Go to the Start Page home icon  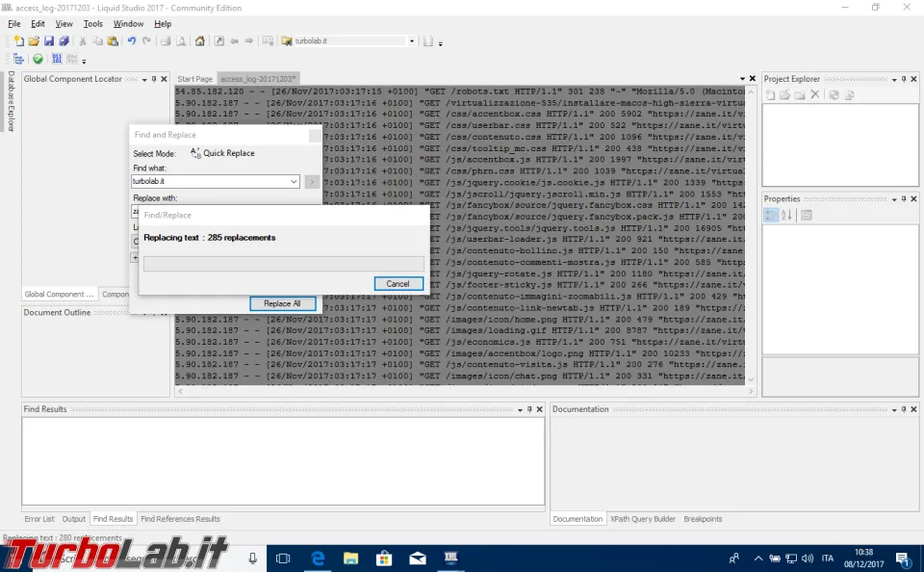[200, 40]
